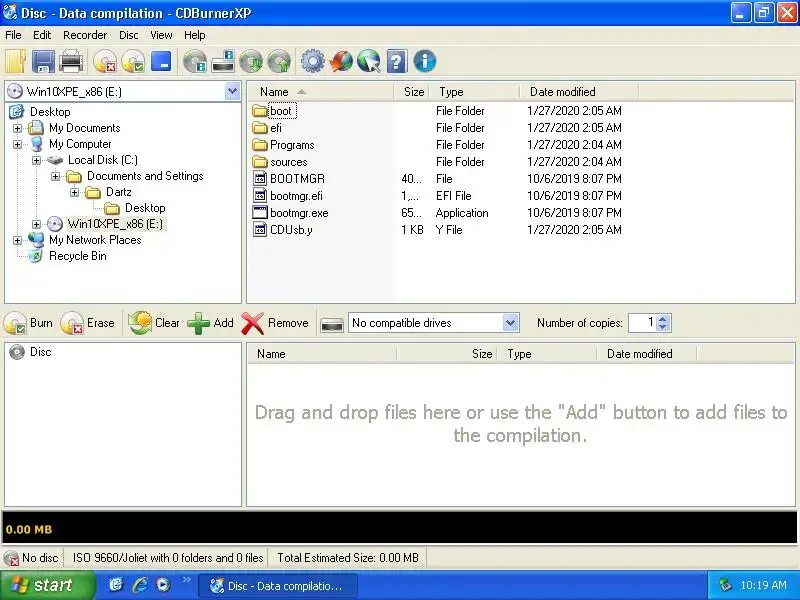Sort upper file list by Type column
The height and width of the screenshot is (600, 800).
[474, 92]
